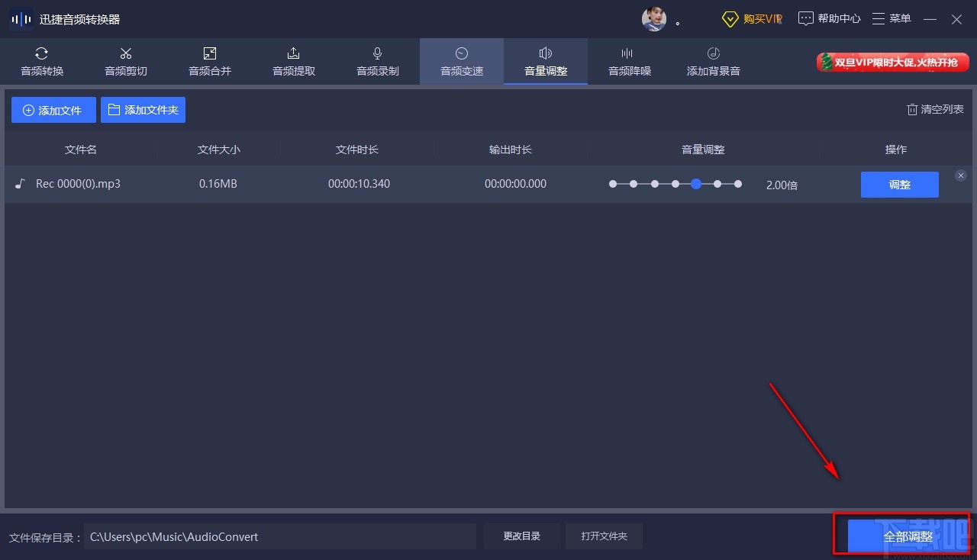
Task: Open the 音频剪切 (audio cut) tool
Action: click(x=125, y=61)
